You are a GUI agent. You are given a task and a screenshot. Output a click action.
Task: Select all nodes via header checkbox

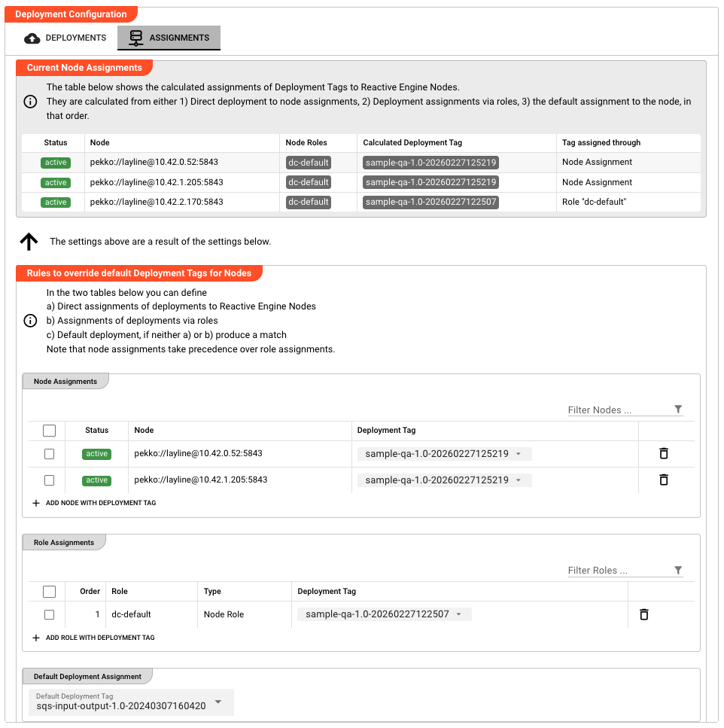(50, 431)
